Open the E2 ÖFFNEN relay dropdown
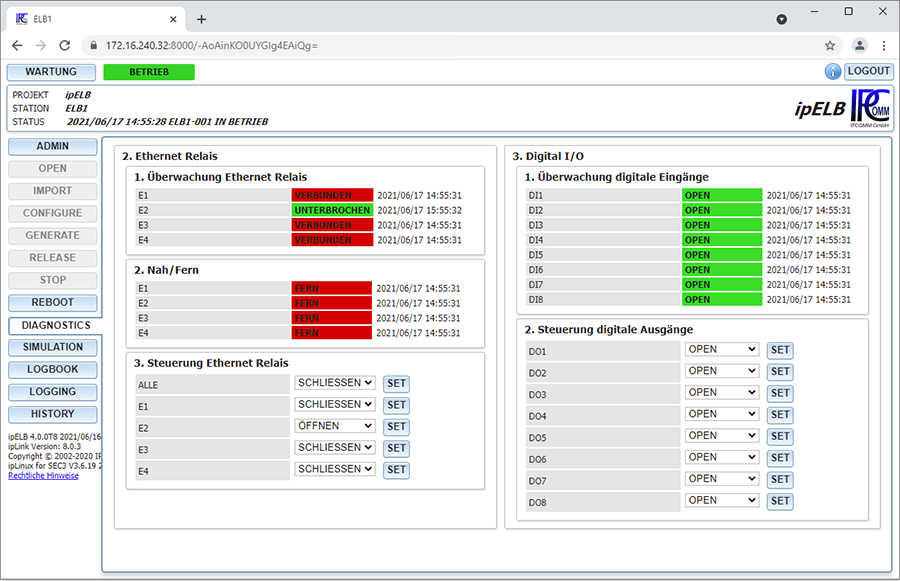This screenshot has height=581, width=900. 334,426
